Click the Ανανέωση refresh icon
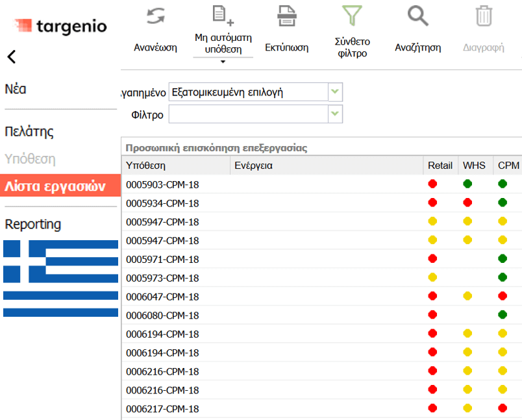Screen dimensions: 522x420 [x=155, y=17]
